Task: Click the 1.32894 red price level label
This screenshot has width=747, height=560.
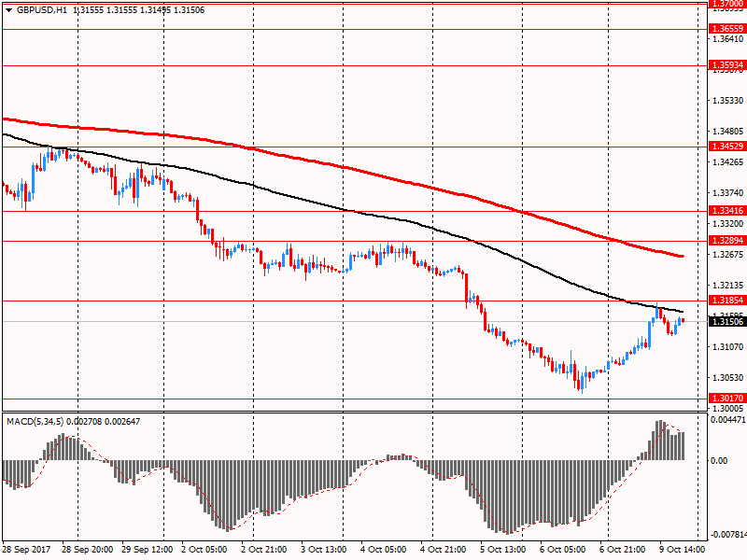Action: pos(727,241)
